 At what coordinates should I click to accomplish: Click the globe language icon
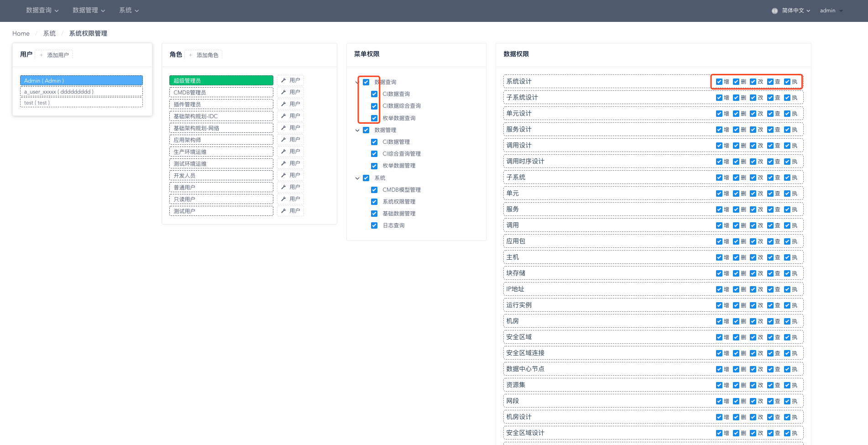pos(774,11)
